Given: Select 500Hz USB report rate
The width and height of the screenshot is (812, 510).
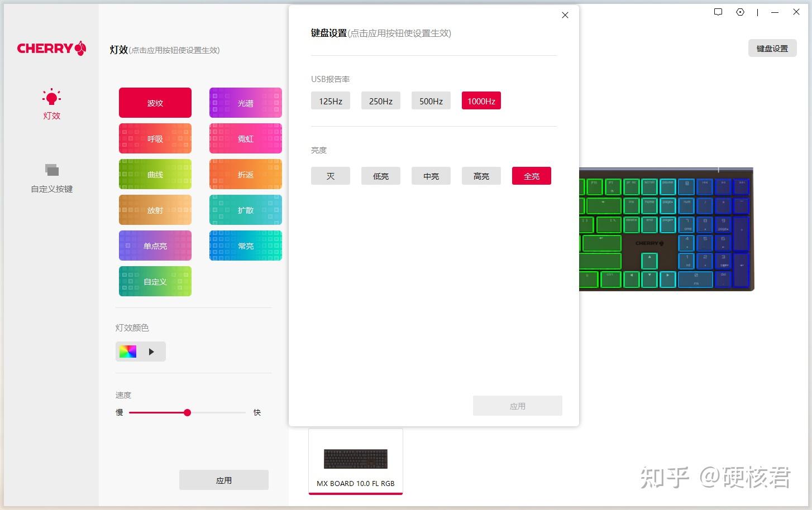Looking at the screenshot, I should point(431,100).
